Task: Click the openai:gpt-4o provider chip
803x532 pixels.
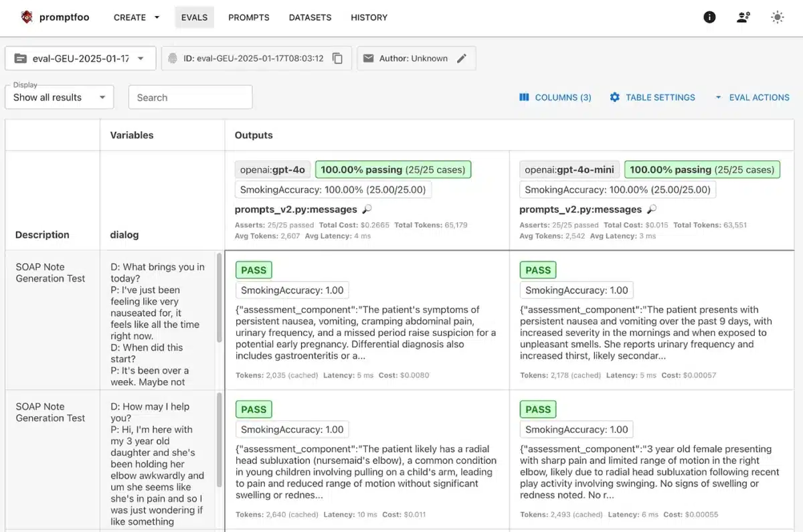Action: 272,169
